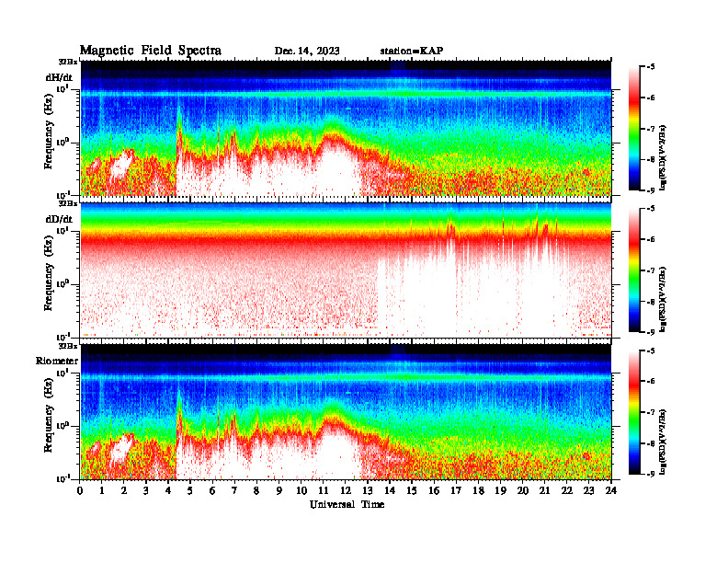Select the "dD/dt" panel label
The image size is (728, 563).
59,219
